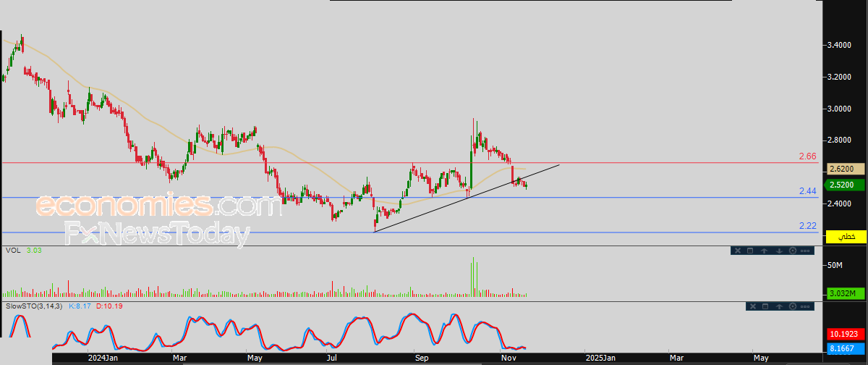Open SlowSTO panel settings gear

click(x=793, y=306)
